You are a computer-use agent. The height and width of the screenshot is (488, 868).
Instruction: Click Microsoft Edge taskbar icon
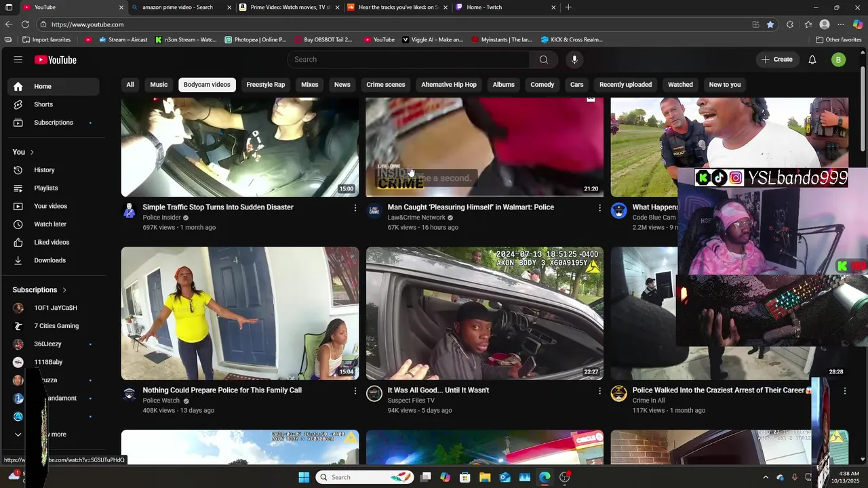click(x=545, y=477)
